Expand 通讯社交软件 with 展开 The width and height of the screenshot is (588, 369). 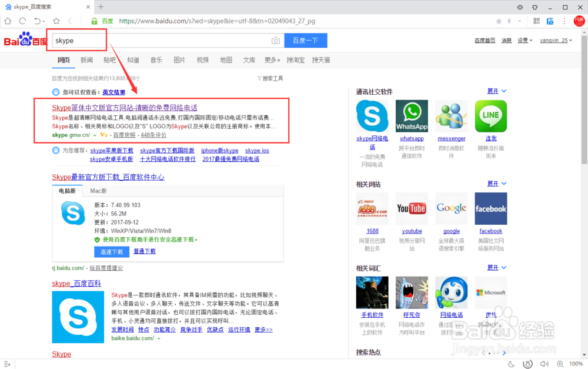tap(497, 91)
